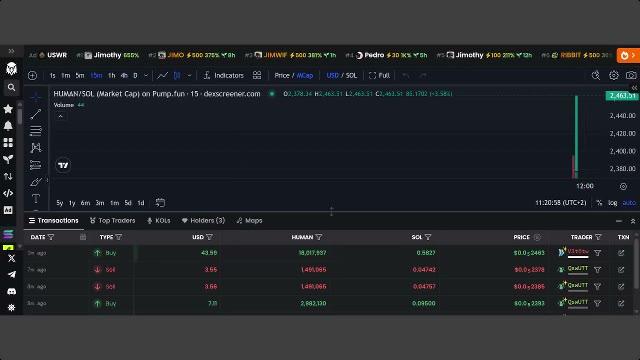This screenshot has height=360, width=640.
Task: Open alerts via the bell icon
Action: tap(8, 126)
